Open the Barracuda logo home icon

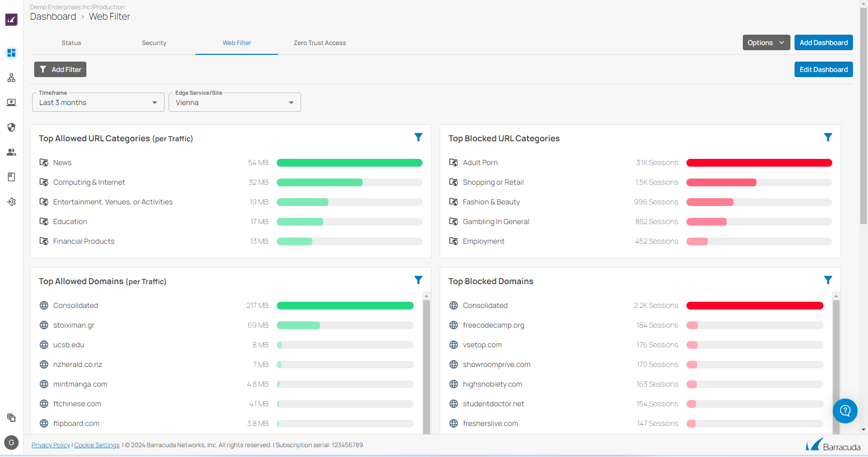point(11,20)
